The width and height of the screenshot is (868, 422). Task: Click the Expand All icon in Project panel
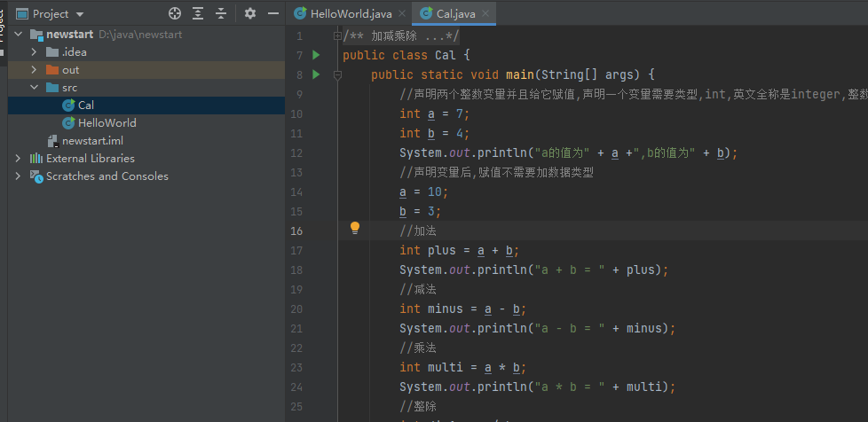tap(198, 14)
